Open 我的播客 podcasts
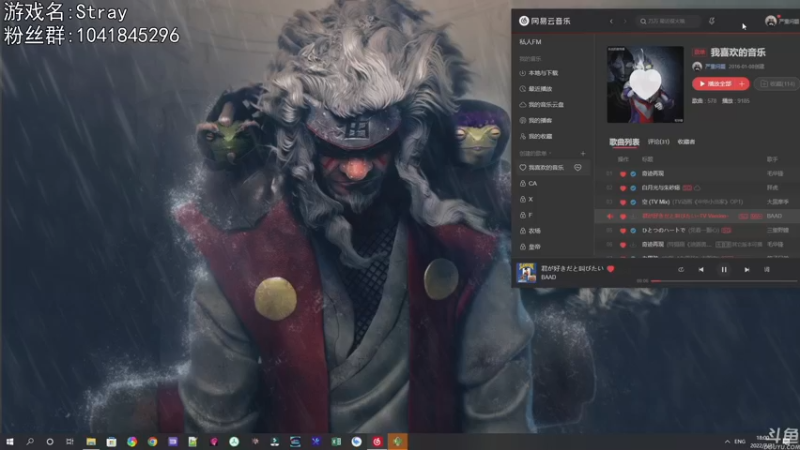Screen dimensions: 800x450 (x=536, y=120)
